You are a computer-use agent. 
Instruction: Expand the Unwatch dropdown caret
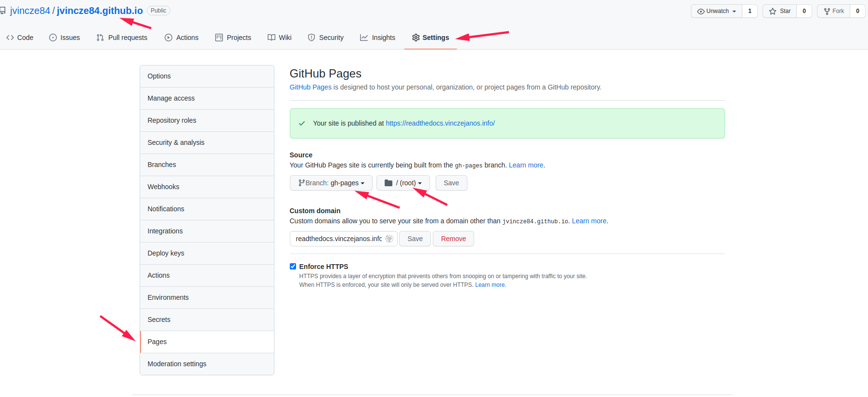coord(734,12)
